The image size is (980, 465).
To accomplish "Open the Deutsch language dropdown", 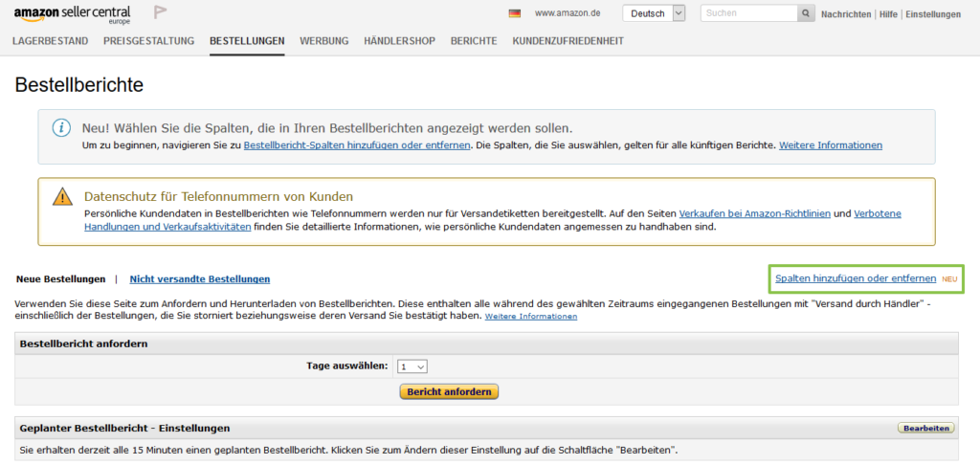I will pos(655,13).
